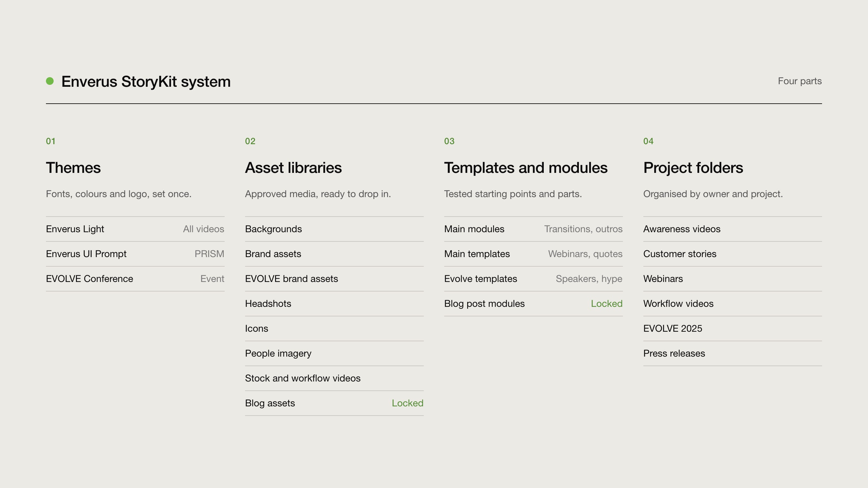The image size is (868, 488).
Task: Click the Themes heading
Action: [73, 168]
